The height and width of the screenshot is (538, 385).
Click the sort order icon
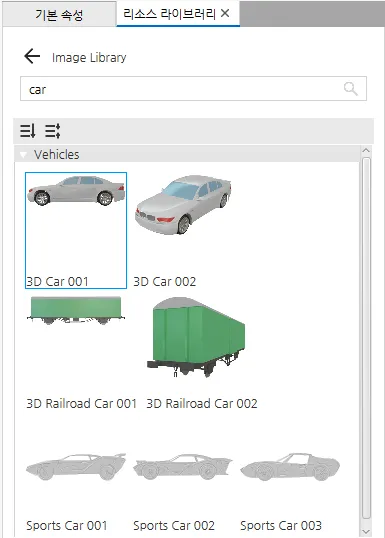[x=27, y=131]
